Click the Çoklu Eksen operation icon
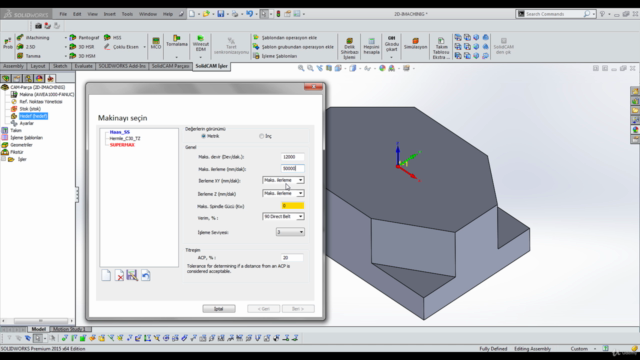The height and width of the screenshot is (360, 640). pos(107,47)
